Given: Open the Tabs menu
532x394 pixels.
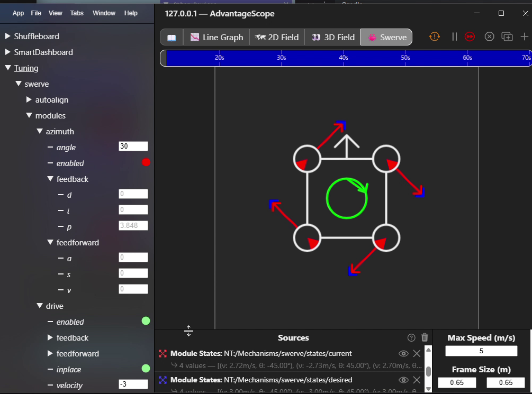Looking at the screenshot, I should 77,13.
